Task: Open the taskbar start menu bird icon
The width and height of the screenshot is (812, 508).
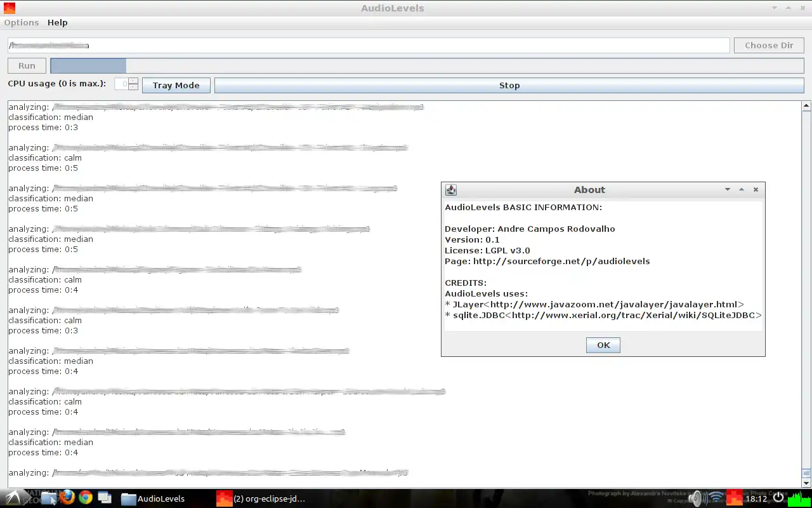Action: (x=14, y=498)
